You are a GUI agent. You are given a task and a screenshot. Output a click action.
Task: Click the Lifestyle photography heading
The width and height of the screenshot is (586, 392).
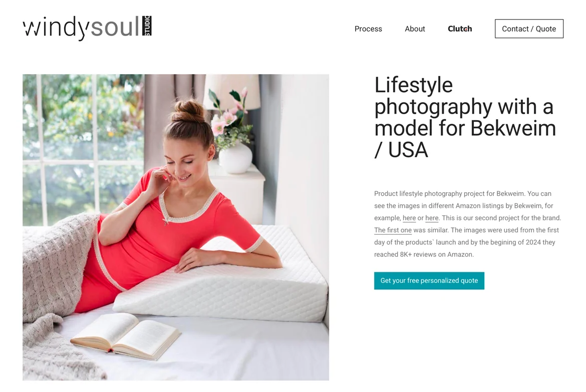(x=465, y=117)
